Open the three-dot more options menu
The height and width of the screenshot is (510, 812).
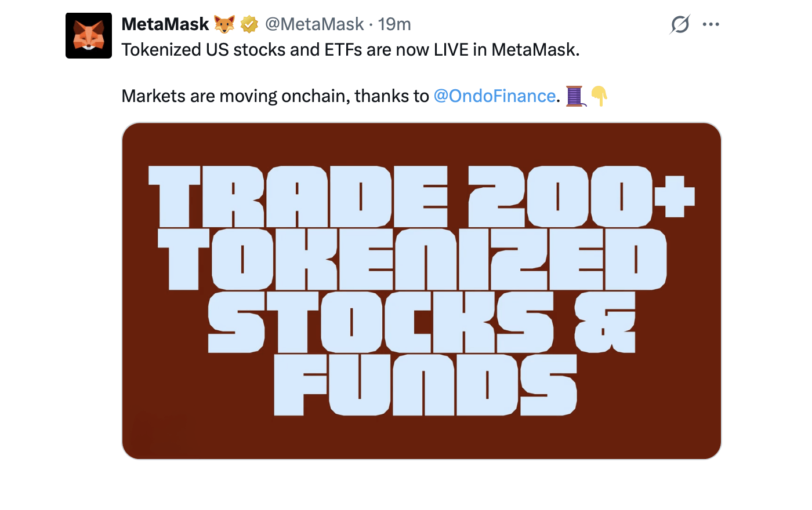coord(711,24)
